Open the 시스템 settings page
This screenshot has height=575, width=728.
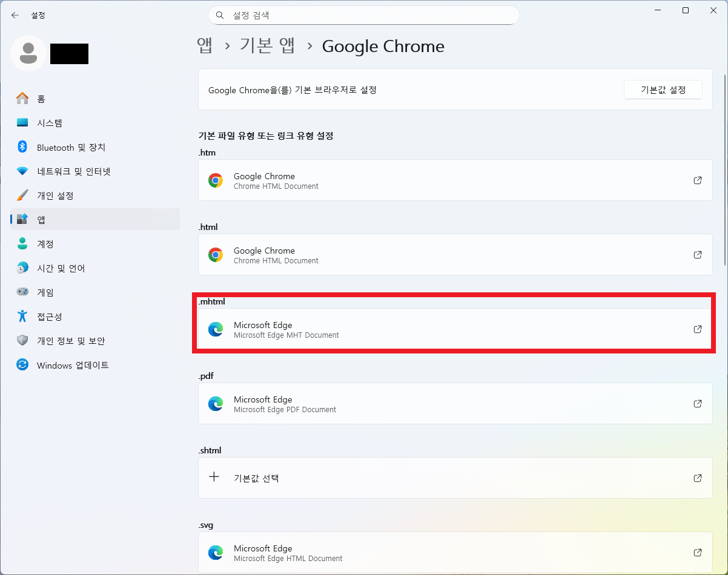pyautogui.click(x=95, y=123)
